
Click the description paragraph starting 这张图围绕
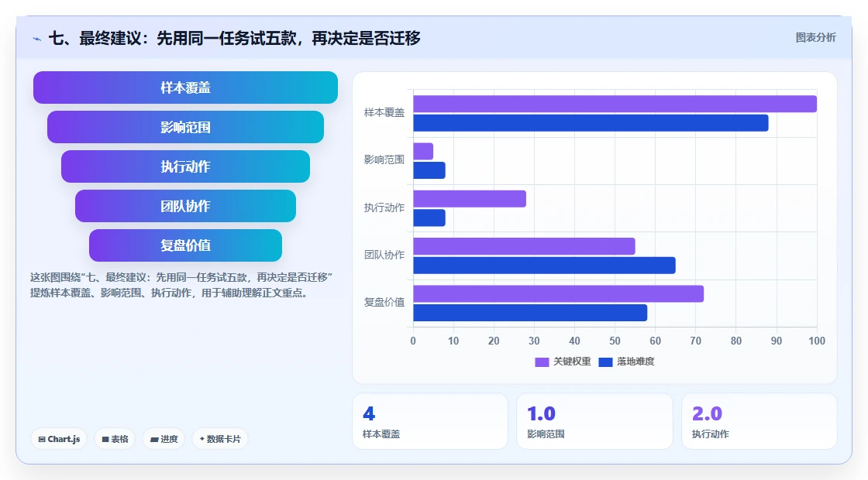pyautogui.click(x=181, y=286)
